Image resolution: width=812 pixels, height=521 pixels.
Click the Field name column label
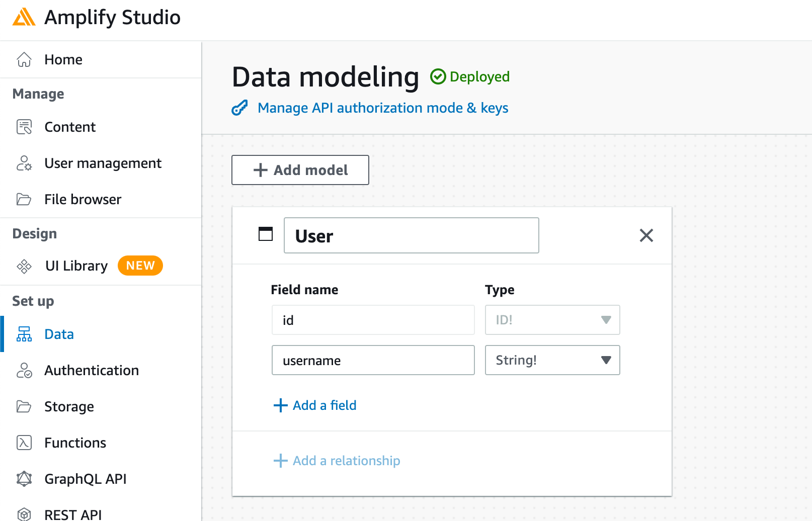click(304, 290)
